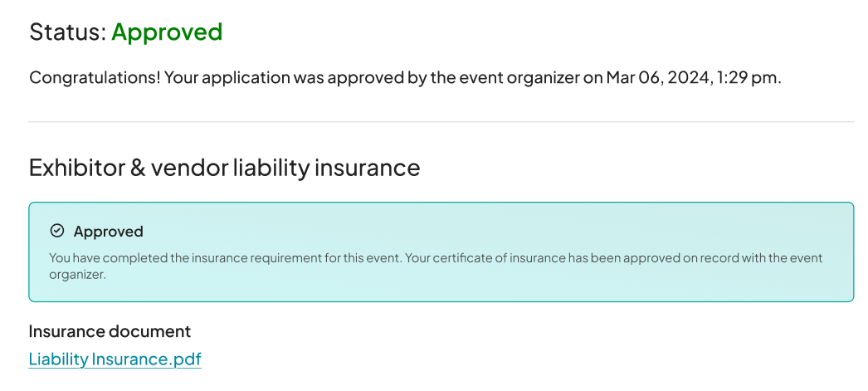Click the circled checkmark icon in the banner

[x=57, y=231]
